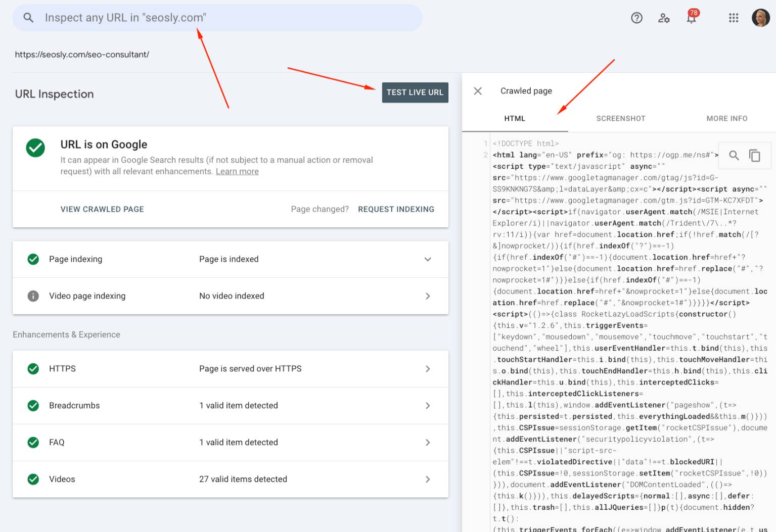This screenshot has height=532, width=776.
Task: Click 27 valid items detected text
Action: [243, 479]
